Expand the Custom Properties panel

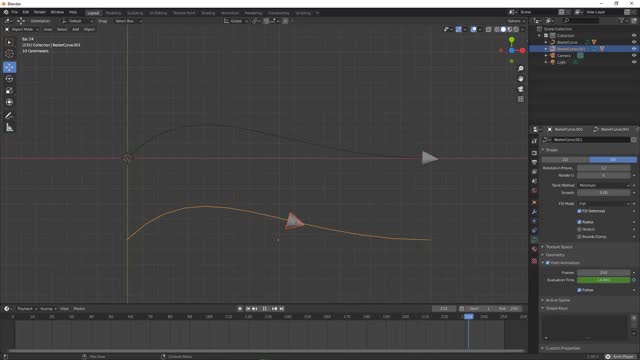coord(562,348)
